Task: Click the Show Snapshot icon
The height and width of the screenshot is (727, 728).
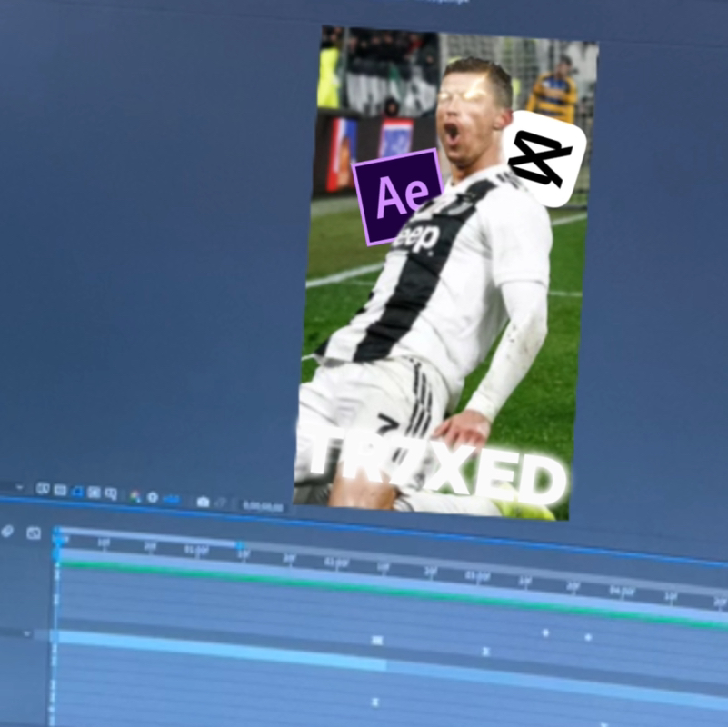Action: coord(221,503)
